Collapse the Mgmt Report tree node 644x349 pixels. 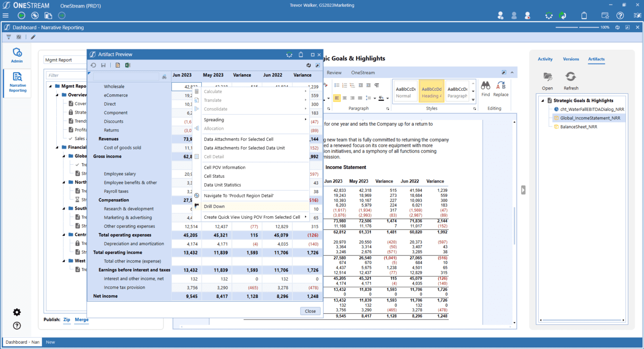coord(50,86)
